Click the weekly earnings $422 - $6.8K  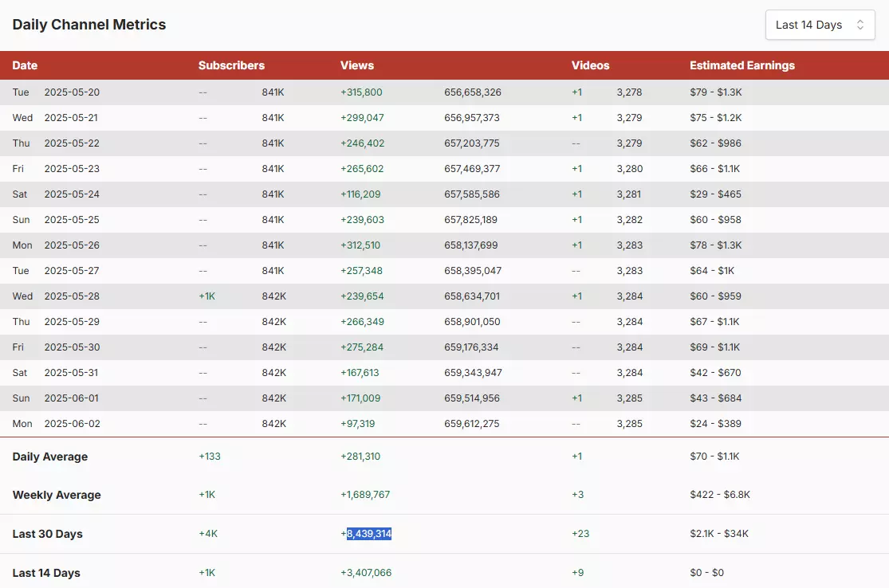click(720, 495)
